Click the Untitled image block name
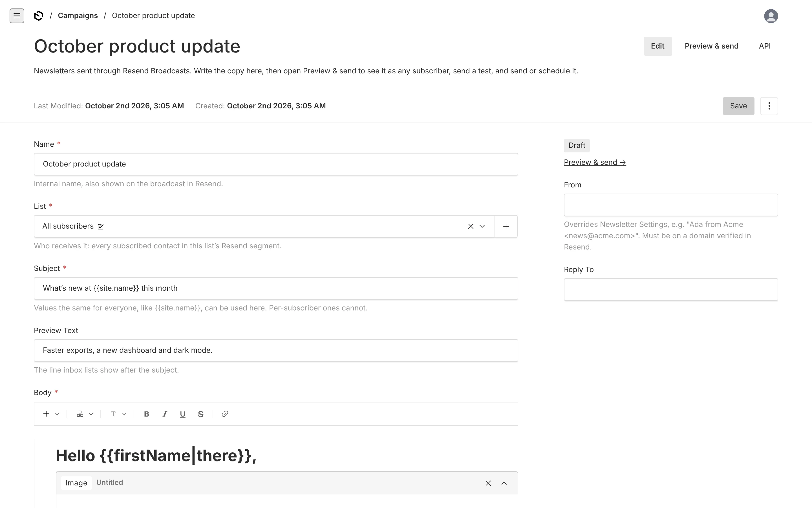 [x=109, y=483]
